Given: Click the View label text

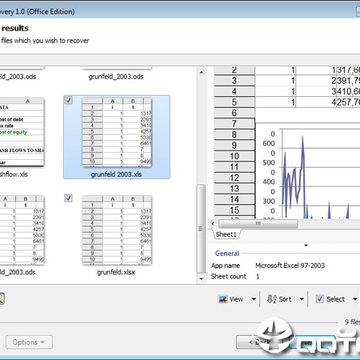Looking at the screenshot, I should pyautogui.click(x=236, y=299).
